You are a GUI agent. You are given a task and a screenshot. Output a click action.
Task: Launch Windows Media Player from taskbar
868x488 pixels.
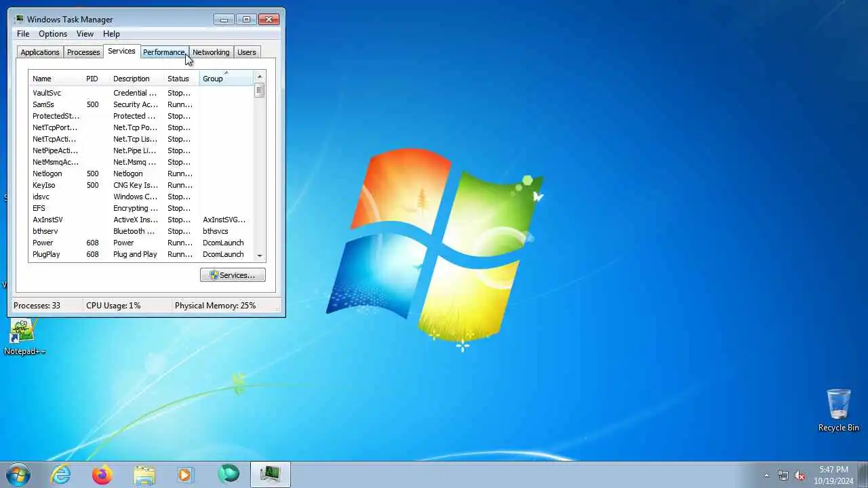click(186, 474)
